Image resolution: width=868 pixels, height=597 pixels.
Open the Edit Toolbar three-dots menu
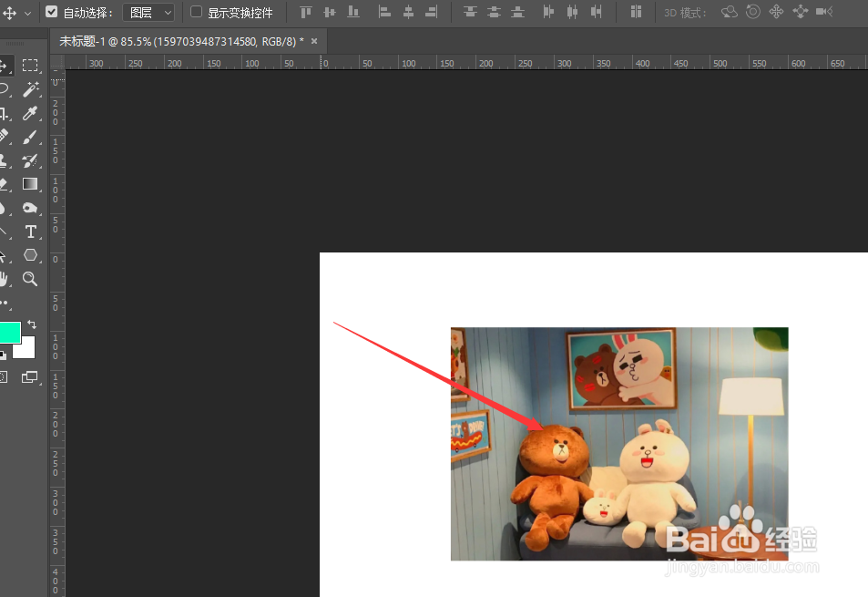[x=5, y=303]
